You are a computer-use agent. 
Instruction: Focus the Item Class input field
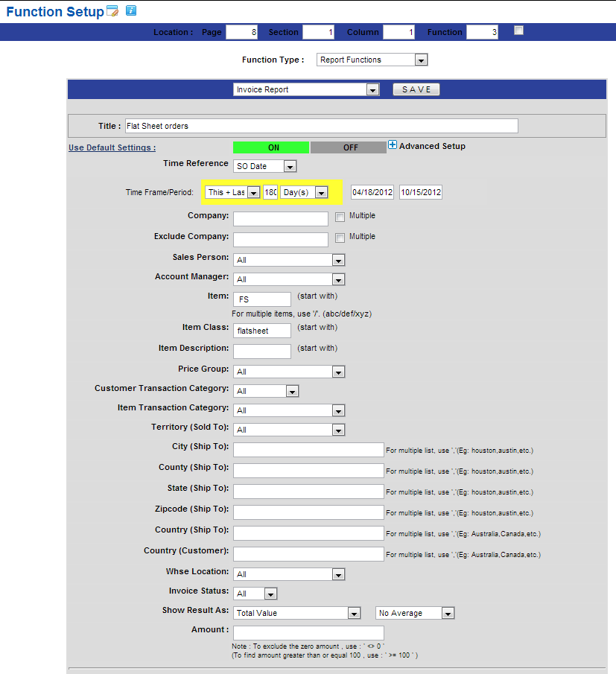pyautogui.click(x=261, y=330)
